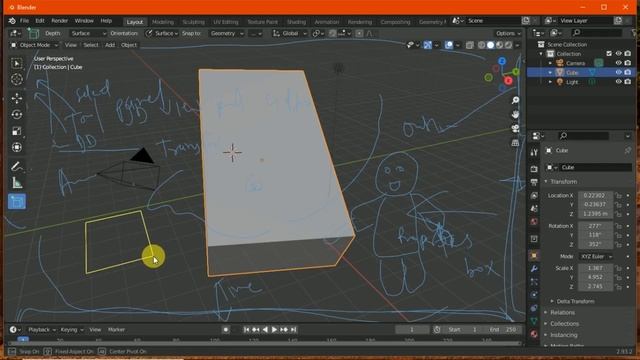Viewport: 640px width, 360px height.
Task: Open the timeline Playback menu
Action: click(41, 330)
